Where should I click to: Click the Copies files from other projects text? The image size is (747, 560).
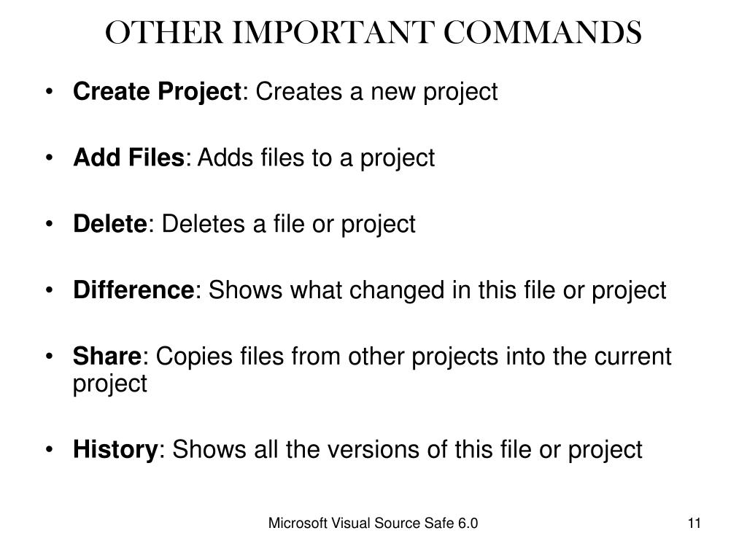(414, 357)
